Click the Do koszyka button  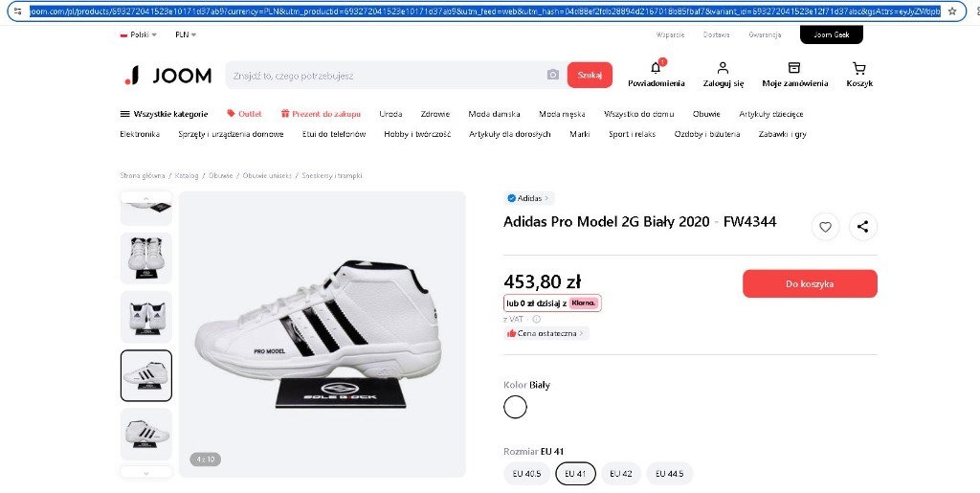pyautogui.click(x=810, y=283)
